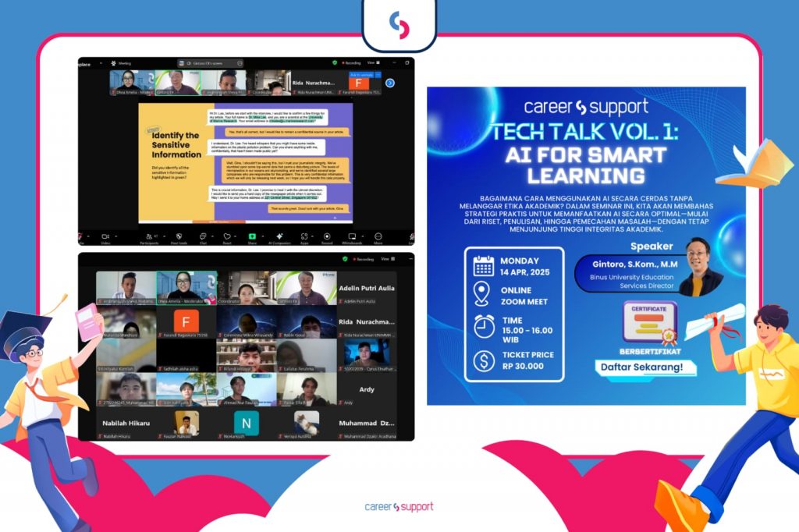Select the Coordinator tile in top strip
The image size is (799, 532).
point(269,83)
